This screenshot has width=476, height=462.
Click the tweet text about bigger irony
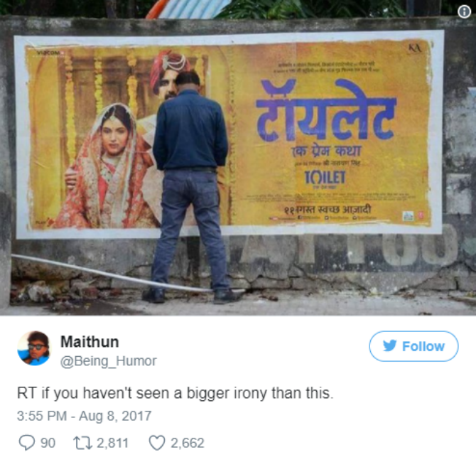pos(175,393)
